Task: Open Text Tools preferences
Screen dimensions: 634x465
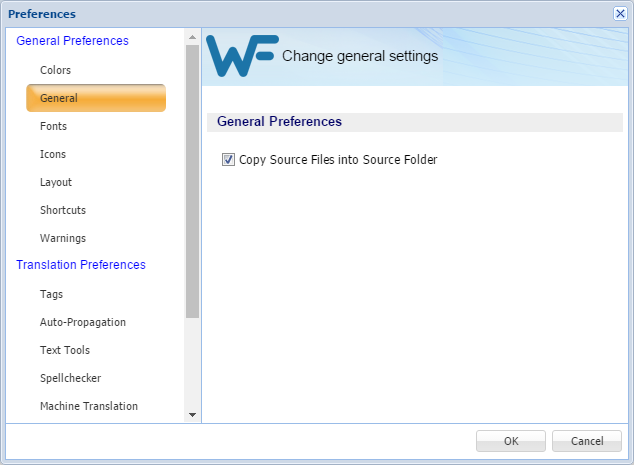Action: pos(65,350)
